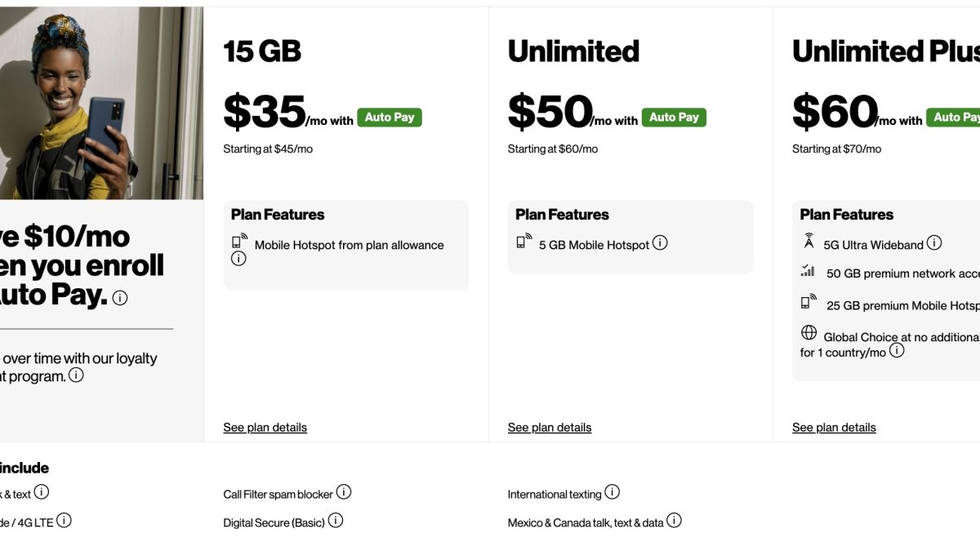Open See plan details for 15 GB plan

coord(265,428)
